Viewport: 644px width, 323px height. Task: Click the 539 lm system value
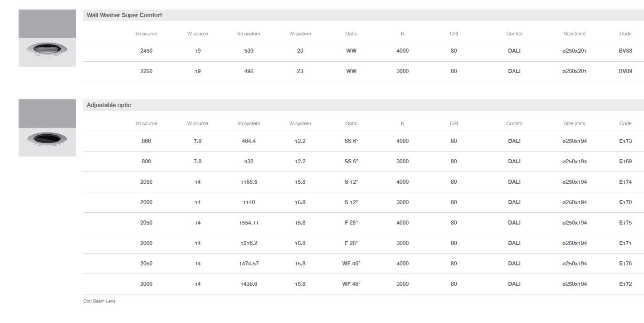249,51
